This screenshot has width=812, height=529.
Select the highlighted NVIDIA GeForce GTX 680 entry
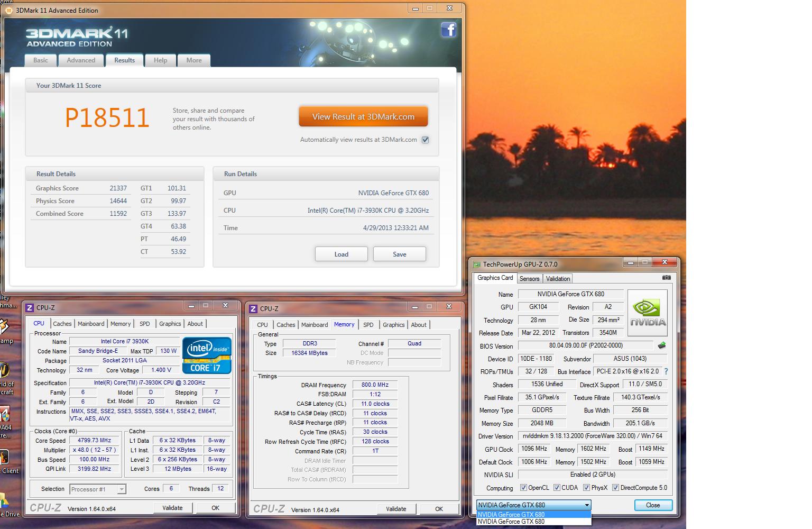click(533, 514)
